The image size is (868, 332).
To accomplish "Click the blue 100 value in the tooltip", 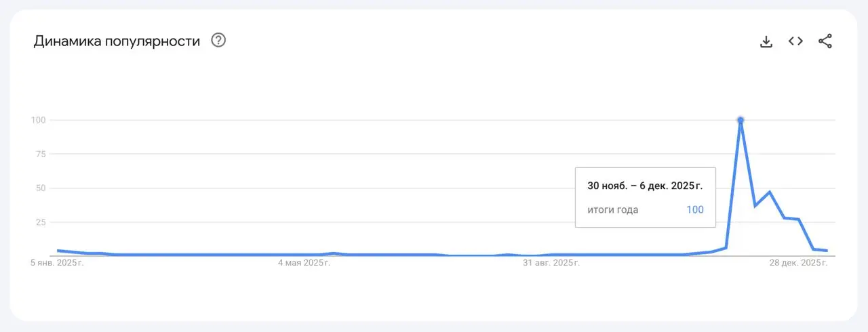I will coord(695,209).
